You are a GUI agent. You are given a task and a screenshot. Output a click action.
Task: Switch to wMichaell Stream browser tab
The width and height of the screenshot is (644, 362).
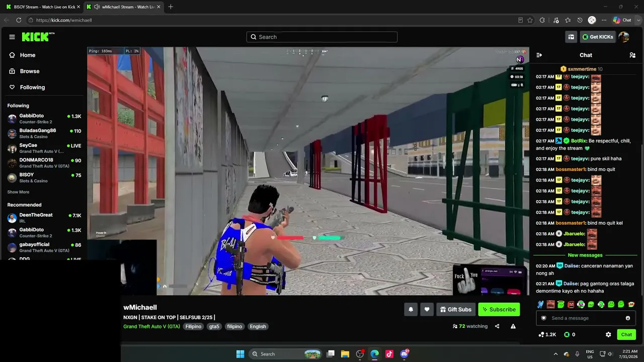[x=124, y=7]
